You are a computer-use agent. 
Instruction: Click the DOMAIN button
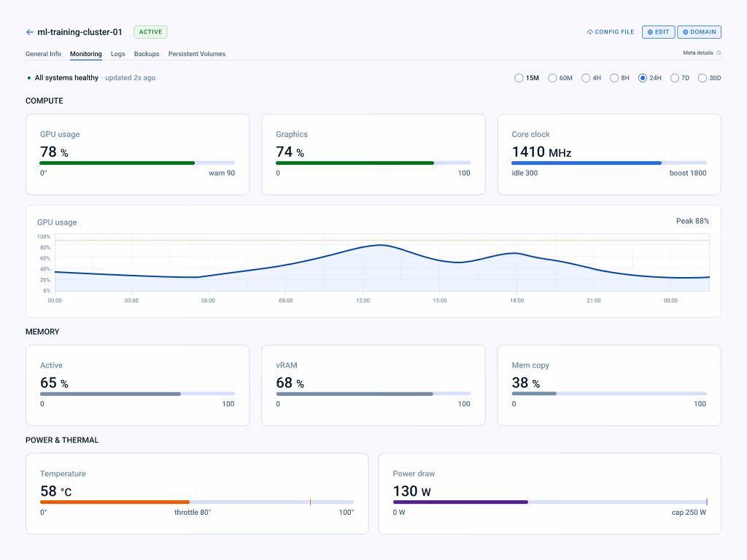tap(700, 32)
